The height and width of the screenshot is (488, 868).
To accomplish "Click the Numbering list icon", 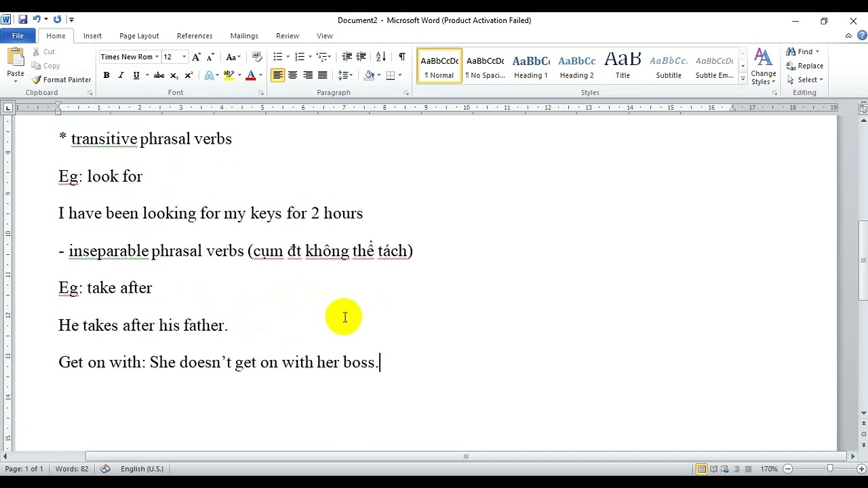I will [x=299, y=57].
